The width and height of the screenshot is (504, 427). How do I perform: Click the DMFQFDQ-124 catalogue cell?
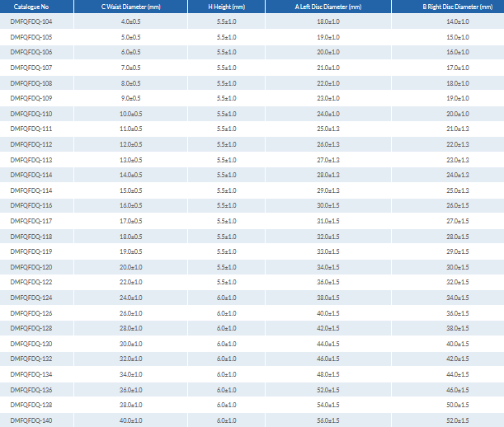coord(31,298)
